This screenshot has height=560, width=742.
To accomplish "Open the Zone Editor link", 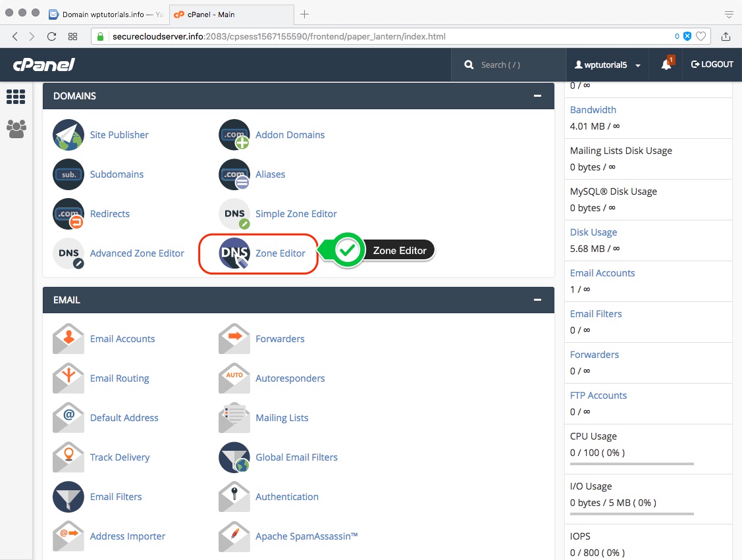I will (280, 253).
